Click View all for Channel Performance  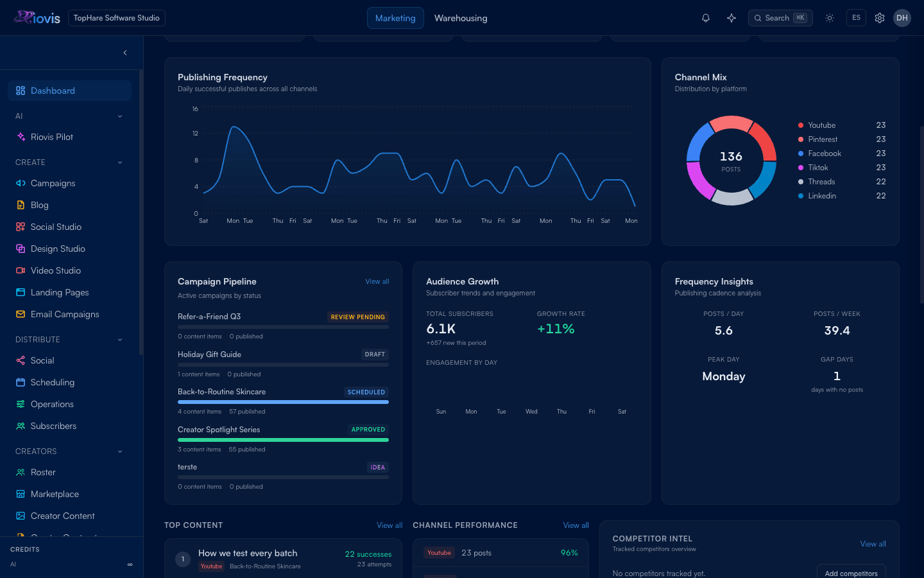pos(576,525)
